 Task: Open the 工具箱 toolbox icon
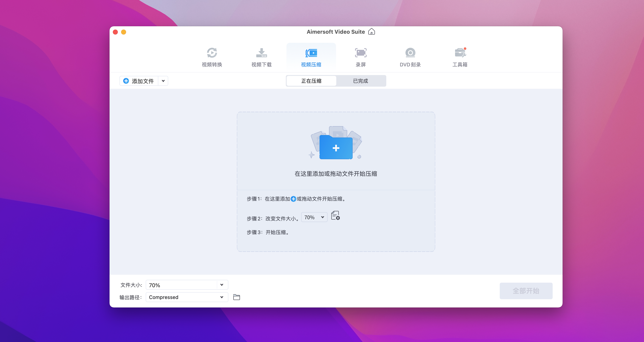click(460, 53)
